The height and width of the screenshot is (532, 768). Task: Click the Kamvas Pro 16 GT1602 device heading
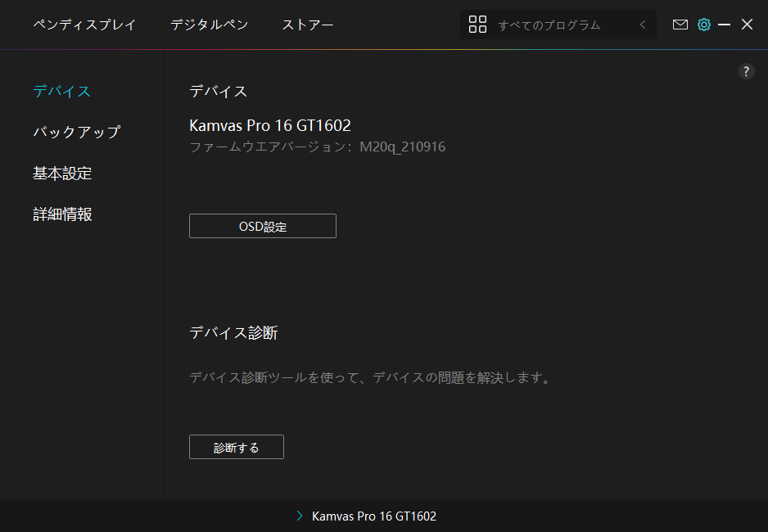click(x=270, y=126)
